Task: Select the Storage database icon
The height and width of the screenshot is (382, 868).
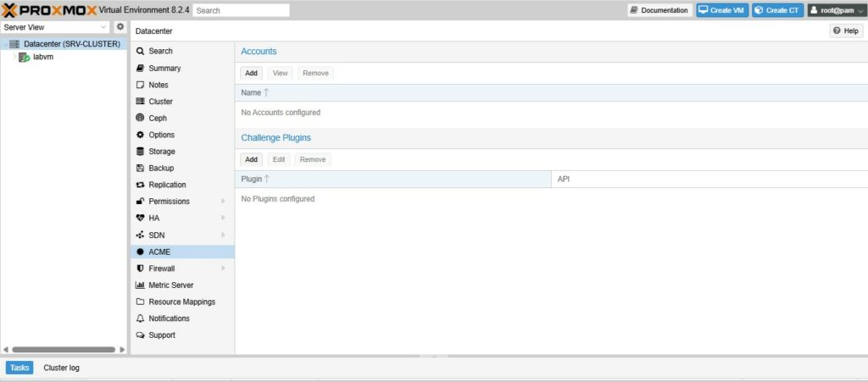Action: click(x=141, y=152)
